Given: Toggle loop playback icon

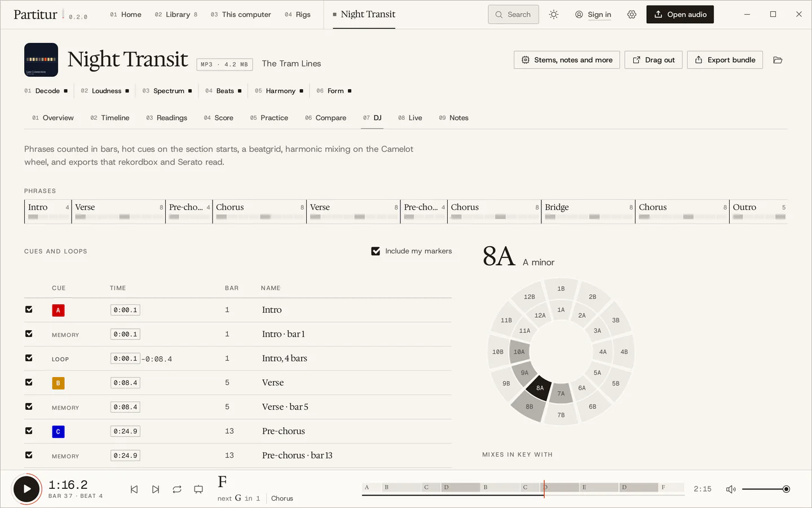Looking at the screenshot, I should pos(177,489).
